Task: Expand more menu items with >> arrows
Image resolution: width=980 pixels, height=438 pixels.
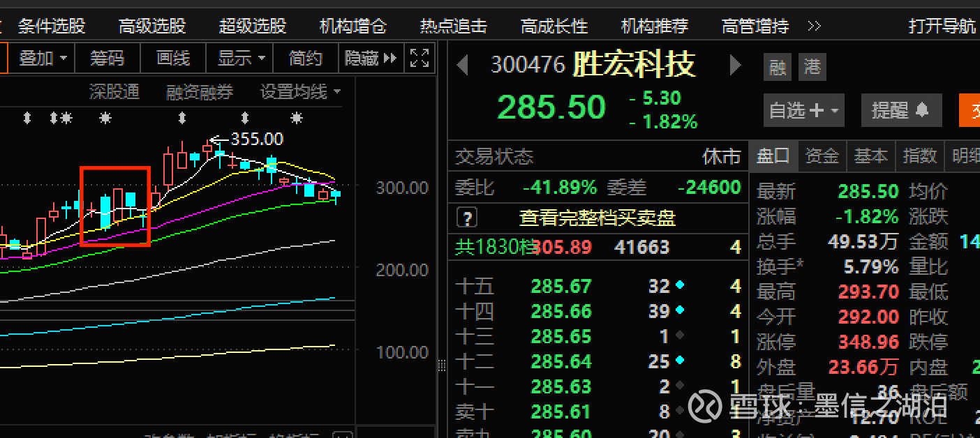Action: pyautogui.click(x=814, y=27)
